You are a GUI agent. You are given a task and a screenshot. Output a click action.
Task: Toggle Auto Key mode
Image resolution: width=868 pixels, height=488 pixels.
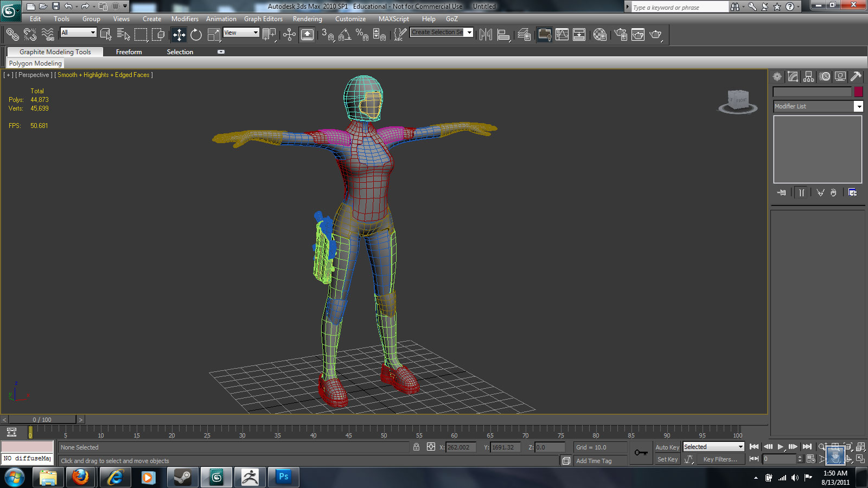click(667, 447)
